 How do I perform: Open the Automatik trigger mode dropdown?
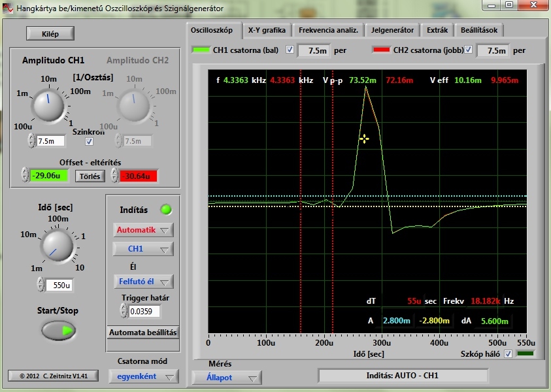pos(143,230)
